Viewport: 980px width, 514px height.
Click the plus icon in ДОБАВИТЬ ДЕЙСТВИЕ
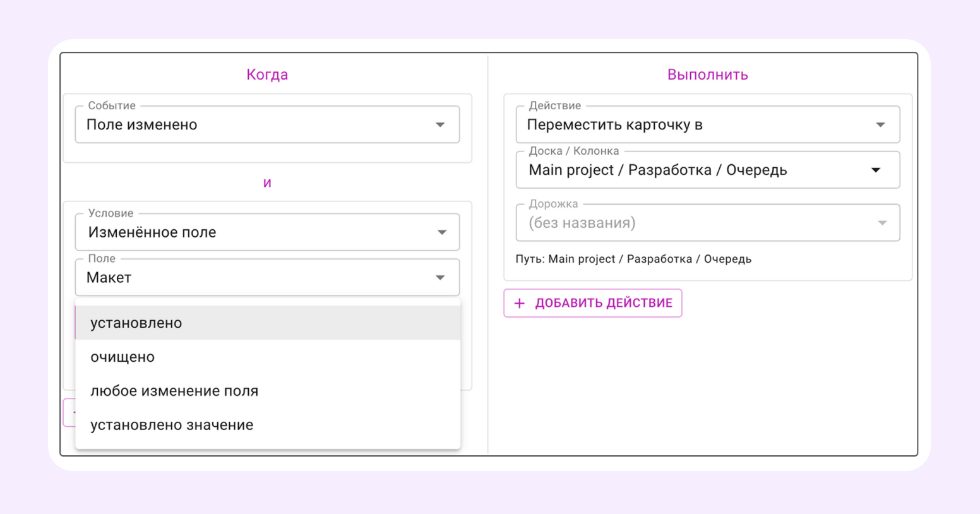coord(520,303)
